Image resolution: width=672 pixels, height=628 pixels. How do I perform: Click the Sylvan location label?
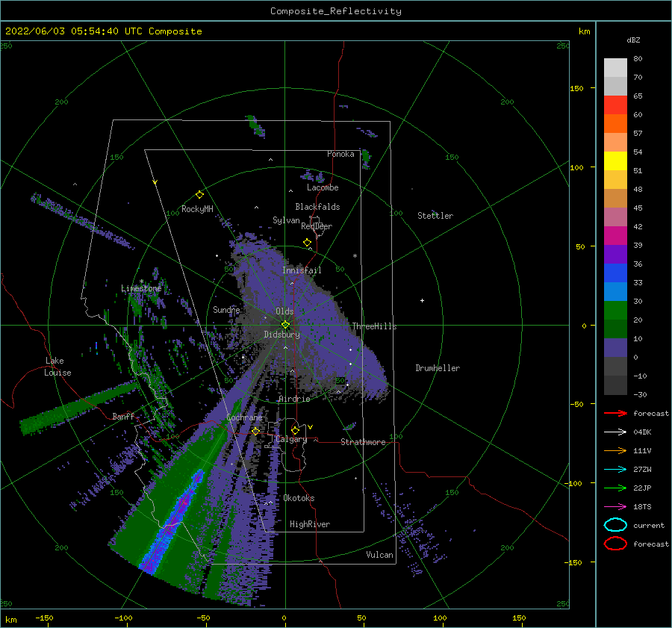(286, 220)
